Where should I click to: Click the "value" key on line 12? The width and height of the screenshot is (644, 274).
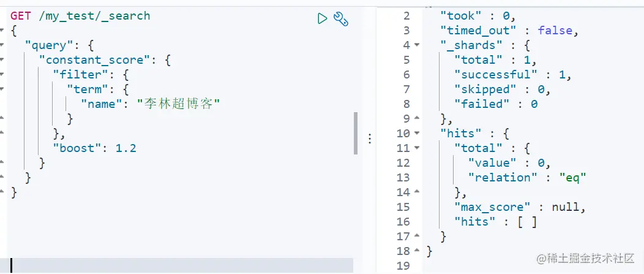click(x=492, y=163)
